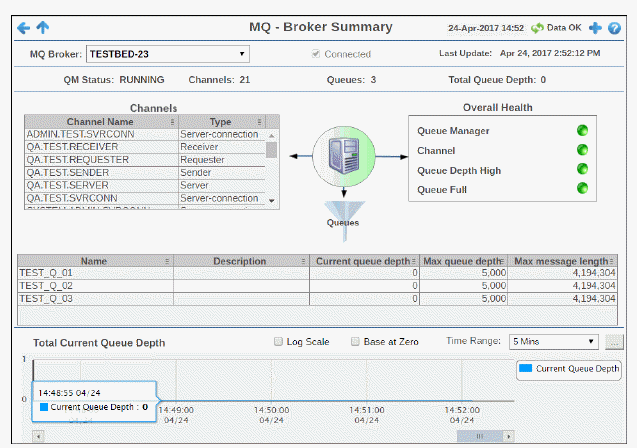Click the Queue Manager green status light
The image size is (637, 448).
click(582, 130)
